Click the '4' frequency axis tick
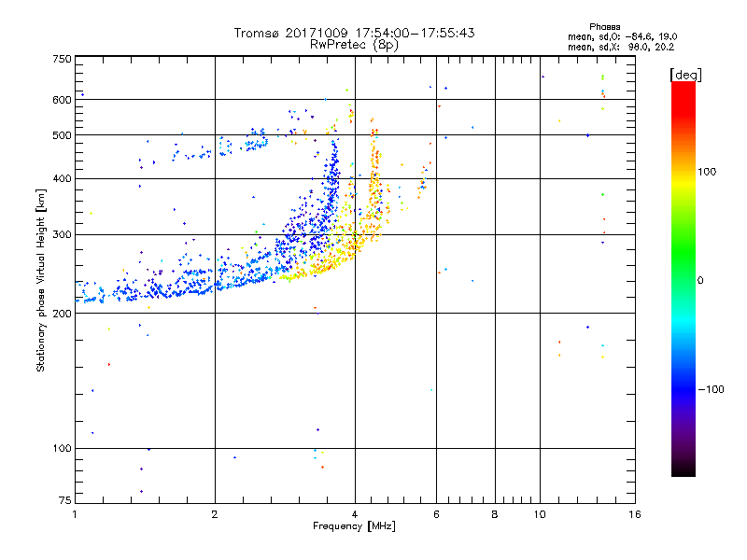This screenshot has width=747, height=560. [x=355, y=514]
